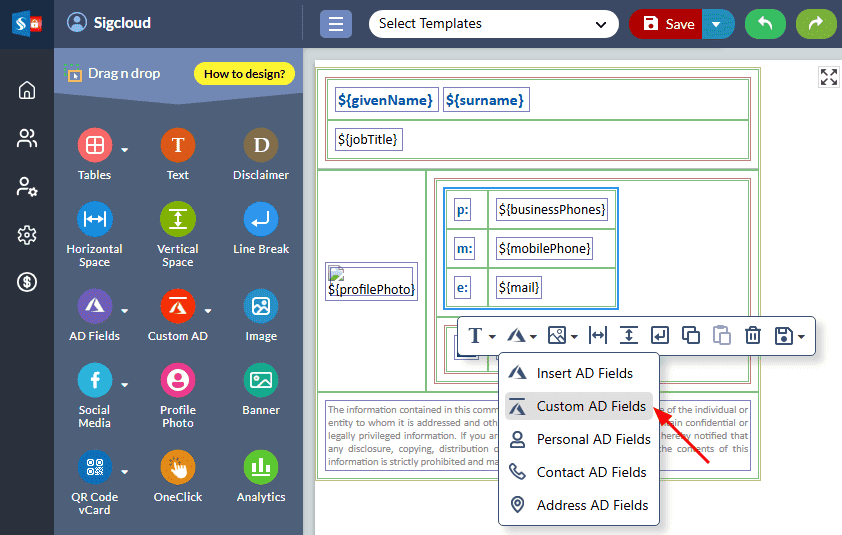The height and width of the screenshot is (535, 842).
Task: Click the Analytics element icon
Action: pyautogui.click(x=260, y=467)
